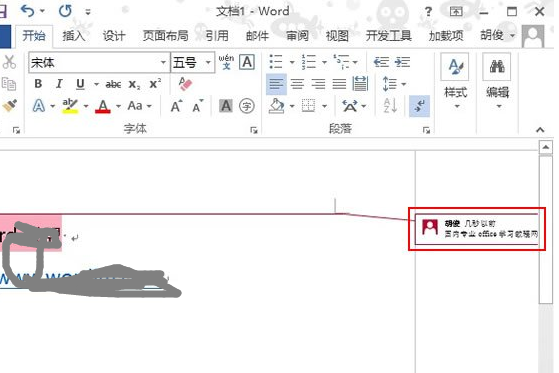Click the Clear All Formatting eraser icon
This screenshot has height=373, width=559.
pos(185,84)
